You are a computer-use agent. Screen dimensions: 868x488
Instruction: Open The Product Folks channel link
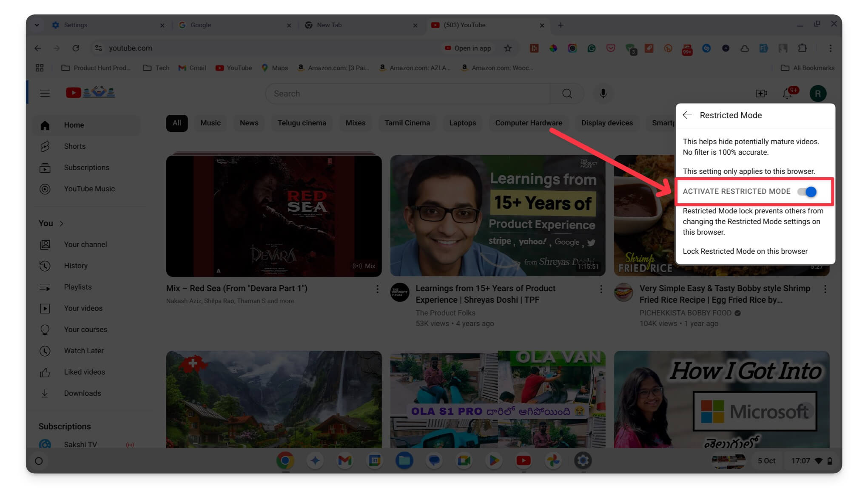(x=445, y=313)
